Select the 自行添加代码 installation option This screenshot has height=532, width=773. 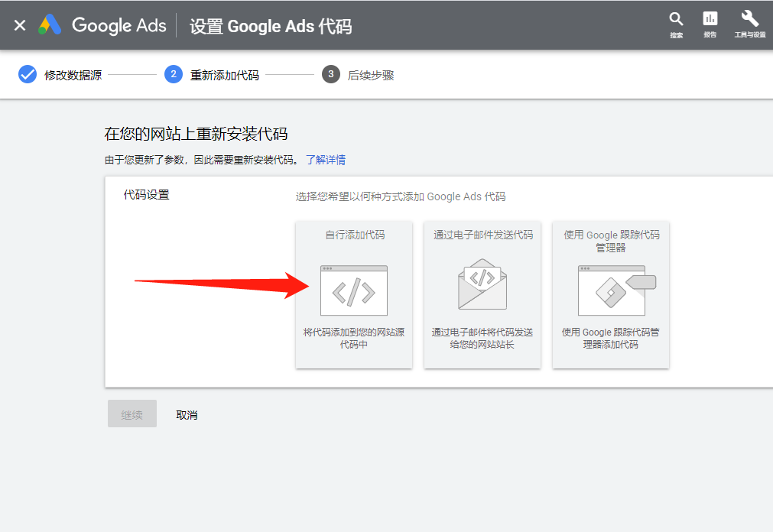tap(353, 296)
